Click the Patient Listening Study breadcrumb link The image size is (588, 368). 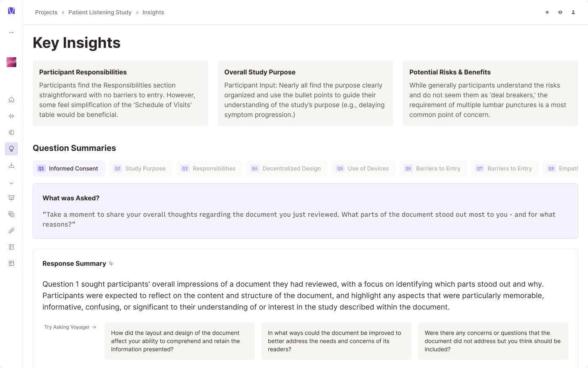(100, 12)
